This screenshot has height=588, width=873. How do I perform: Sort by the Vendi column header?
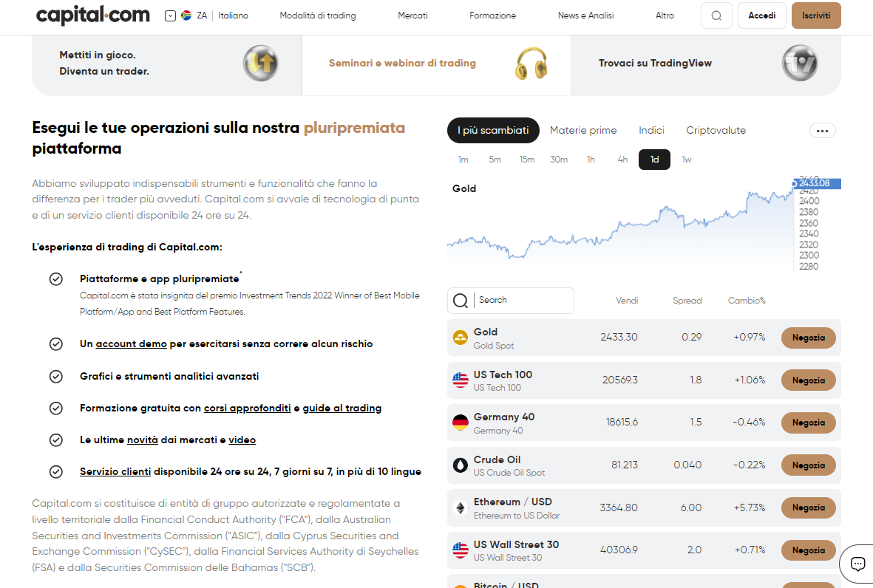(x=627, y=301)
